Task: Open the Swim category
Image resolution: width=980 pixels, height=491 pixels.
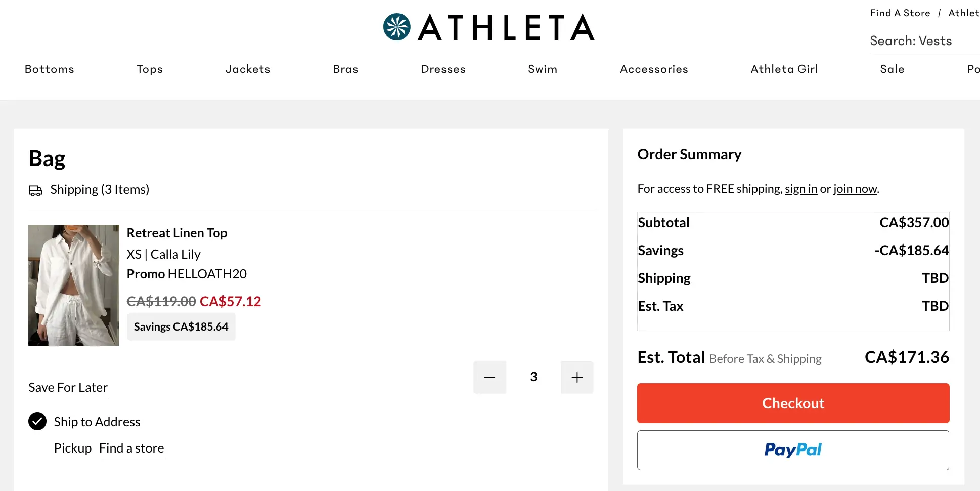Action: [x=543, y=69]
